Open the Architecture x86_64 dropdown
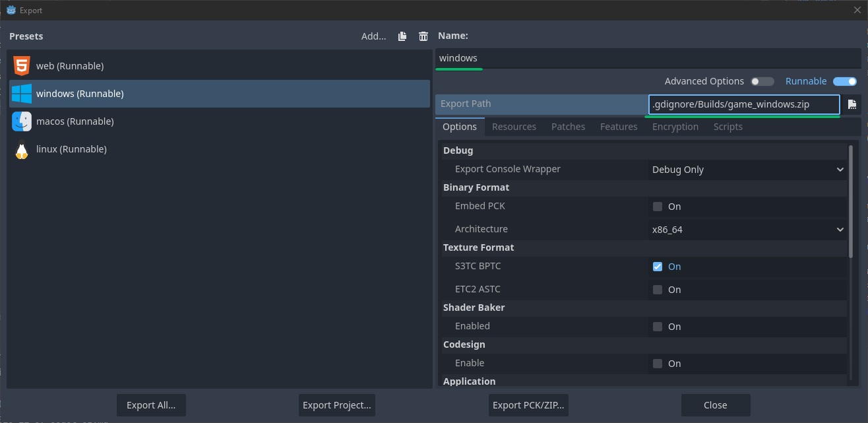Viewport: 868px width, 423px height. pos(747,230)
